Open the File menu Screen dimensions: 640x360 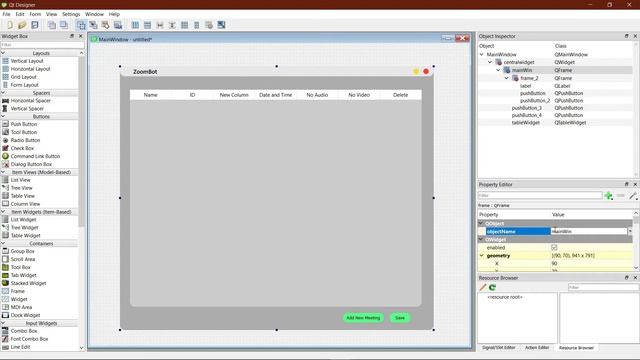pos(6,14)
